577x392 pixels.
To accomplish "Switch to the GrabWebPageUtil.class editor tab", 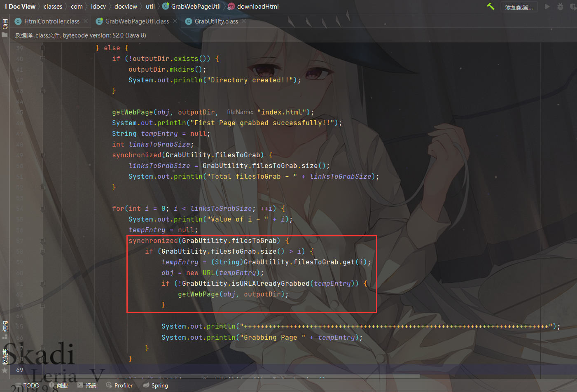I will coord(137,21).
